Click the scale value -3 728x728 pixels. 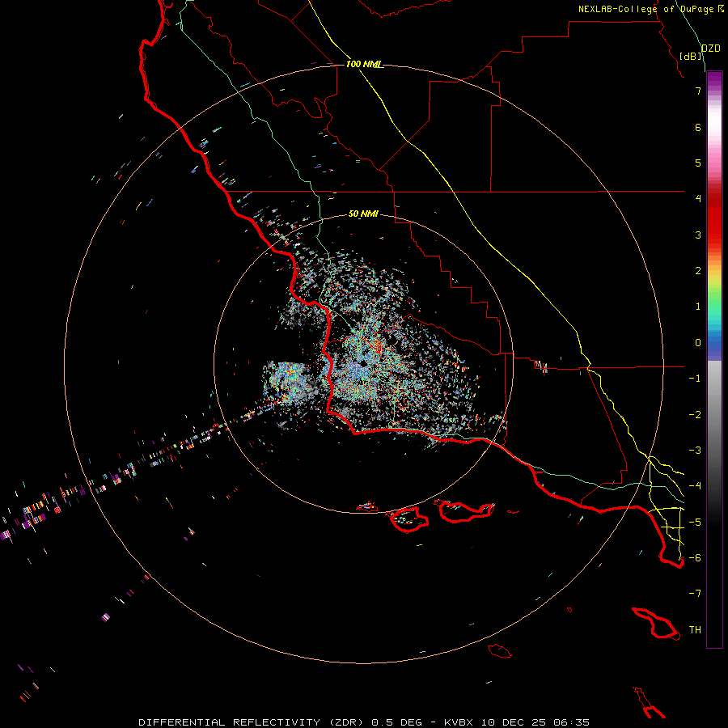coord(695,451)
